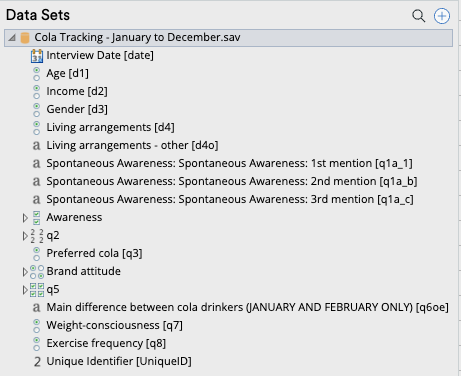Click the nominal icon beside Preferred cola [q3]
The height and width of the screenshot is (376, 461).
37,254
